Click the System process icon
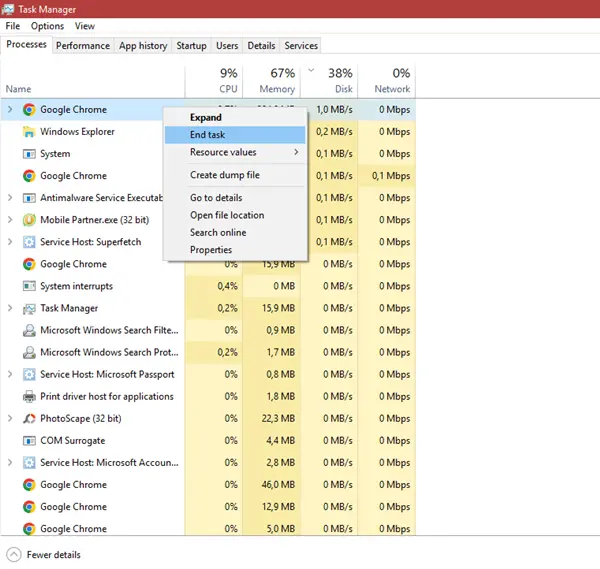Viewport: 600px width, 569px height. [x=29, y=154]
